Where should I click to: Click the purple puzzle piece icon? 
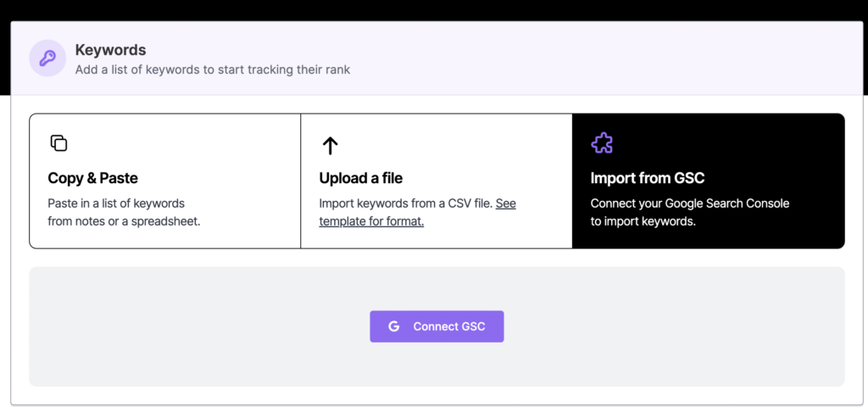tap(602, 143)
